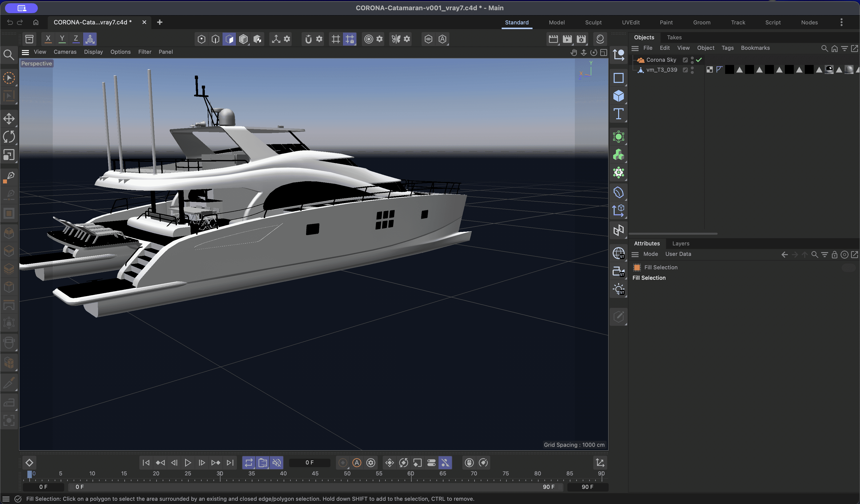Open the Tags menu in the Object Manager
This screenshot has width=860, height=504.
[727, 48]
